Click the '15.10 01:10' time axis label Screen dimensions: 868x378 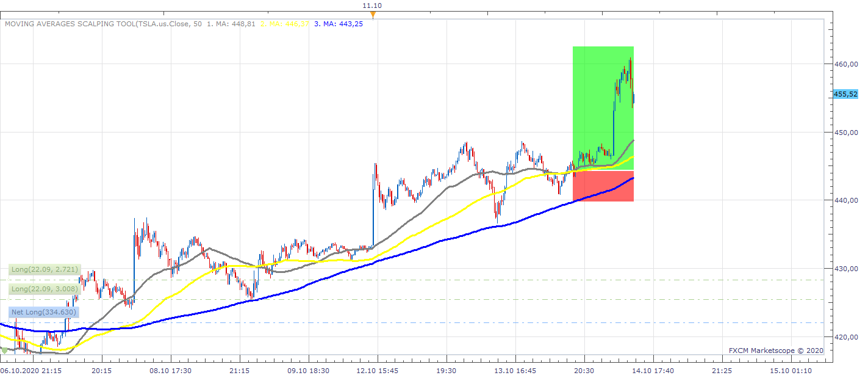(791, 371)
